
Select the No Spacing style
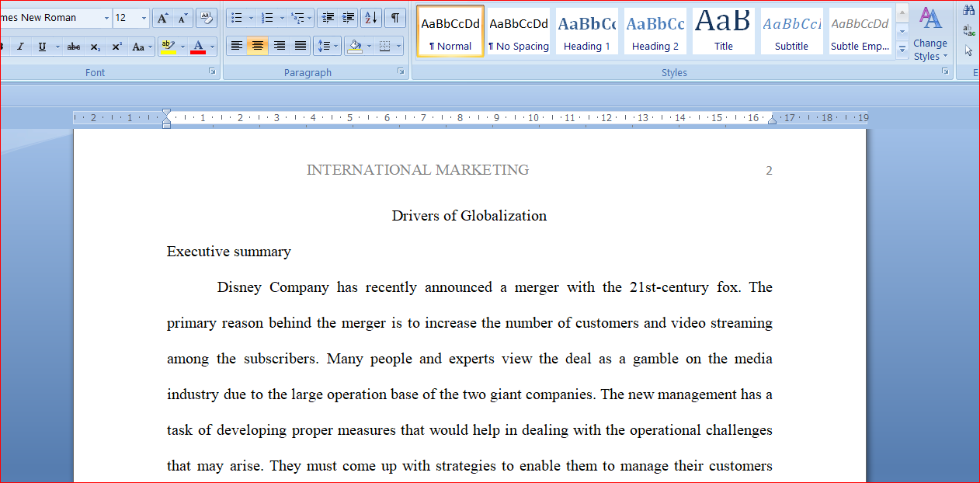519,31
